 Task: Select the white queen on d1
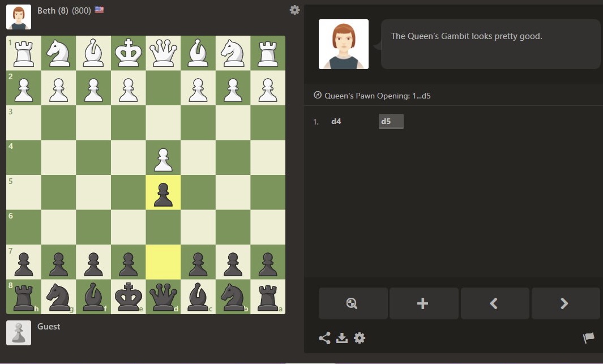163,53
